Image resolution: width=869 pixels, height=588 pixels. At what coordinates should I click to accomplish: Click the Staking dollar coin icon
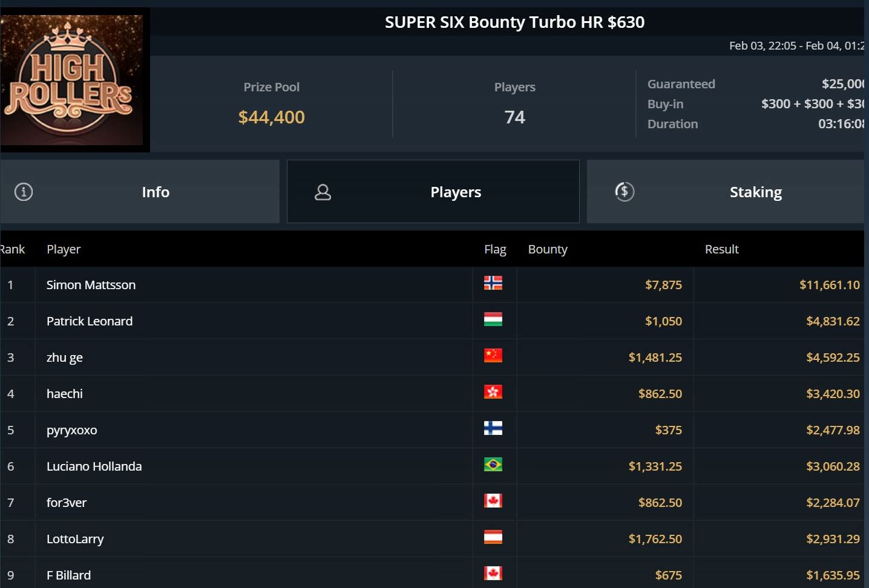coord(625,192)
